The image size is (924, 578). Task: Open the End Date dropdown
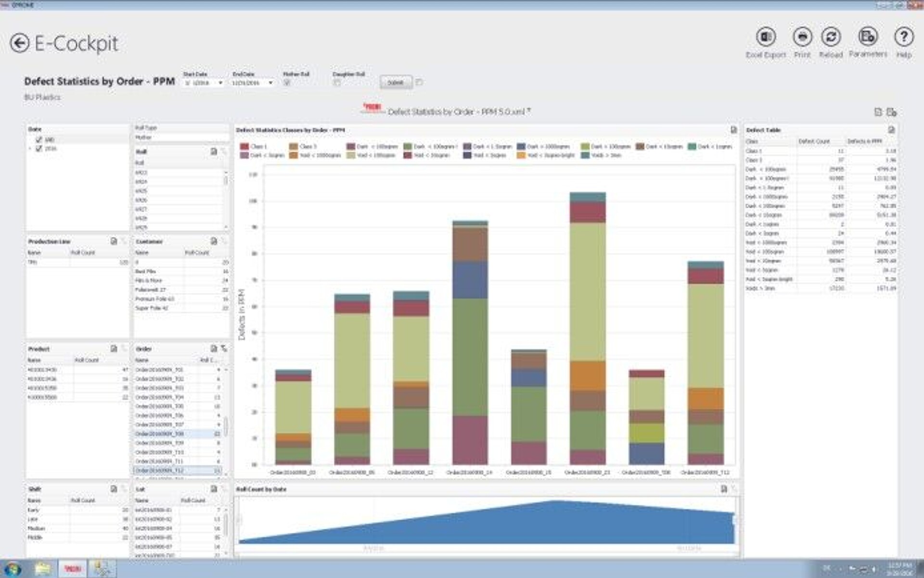(x=270, y=83)
